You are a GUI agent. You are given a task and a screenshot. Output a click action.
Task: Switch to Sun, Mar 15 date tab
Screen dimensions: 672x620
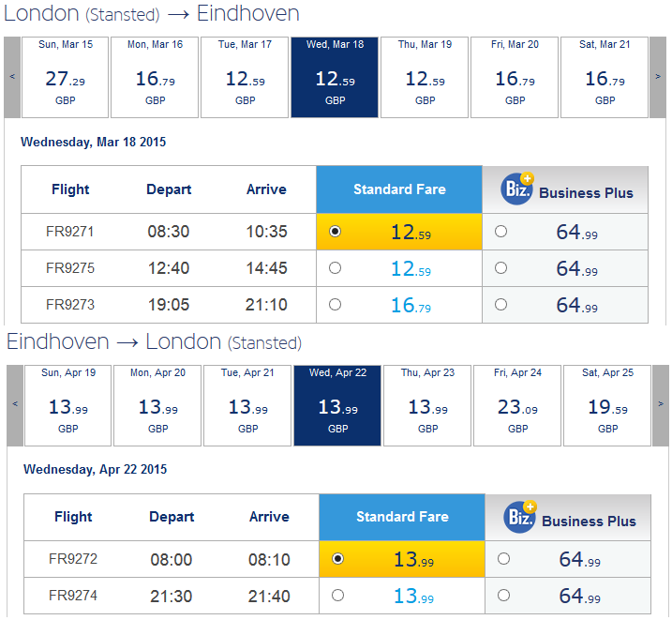[65, 77]
